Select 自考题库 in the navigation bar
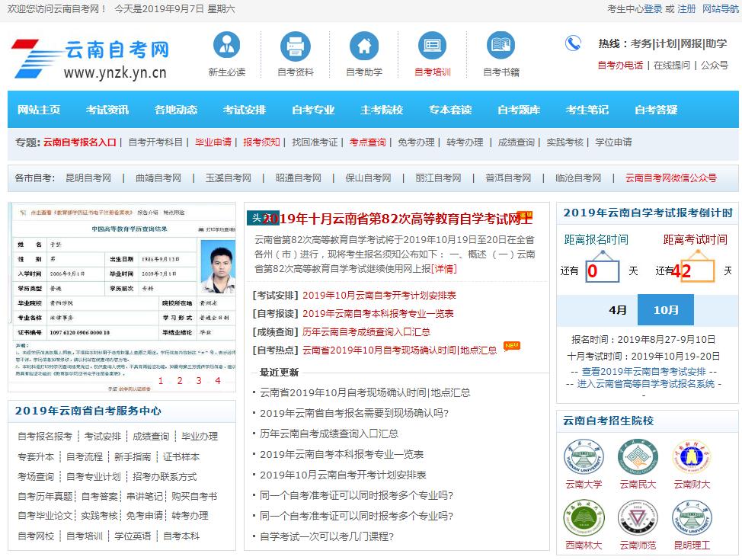Viewport: 742px width, 560px height. [519, 110]
